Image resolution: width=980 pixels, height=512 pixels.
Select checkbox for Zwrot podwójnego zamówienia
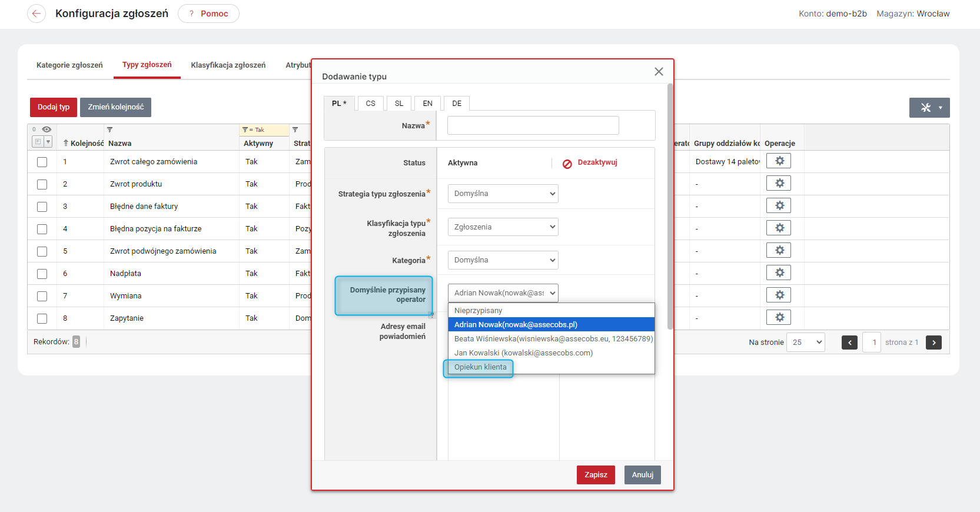click(x=42, y=251)
